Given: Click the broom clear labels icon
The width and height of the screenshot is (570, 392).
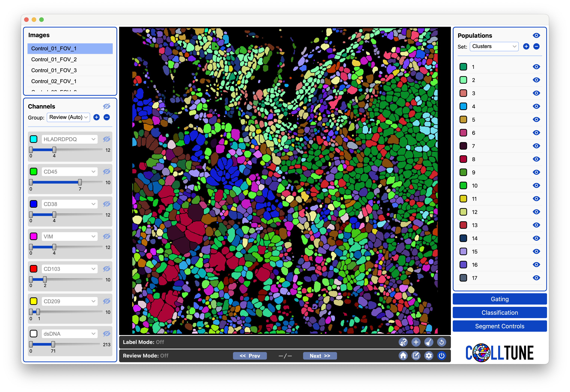Looking at the screenshot, I should tap(429, 342).
